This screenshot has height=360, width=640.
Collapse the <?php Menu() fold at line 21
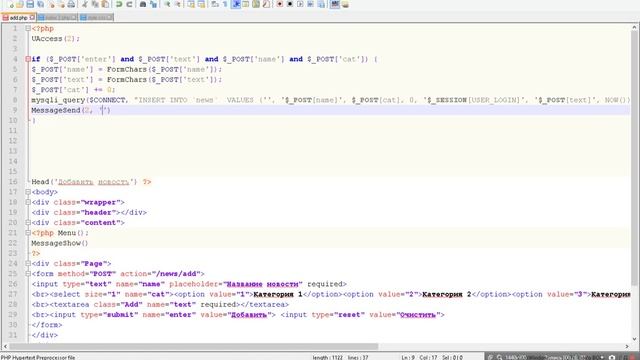click(28, 233)
